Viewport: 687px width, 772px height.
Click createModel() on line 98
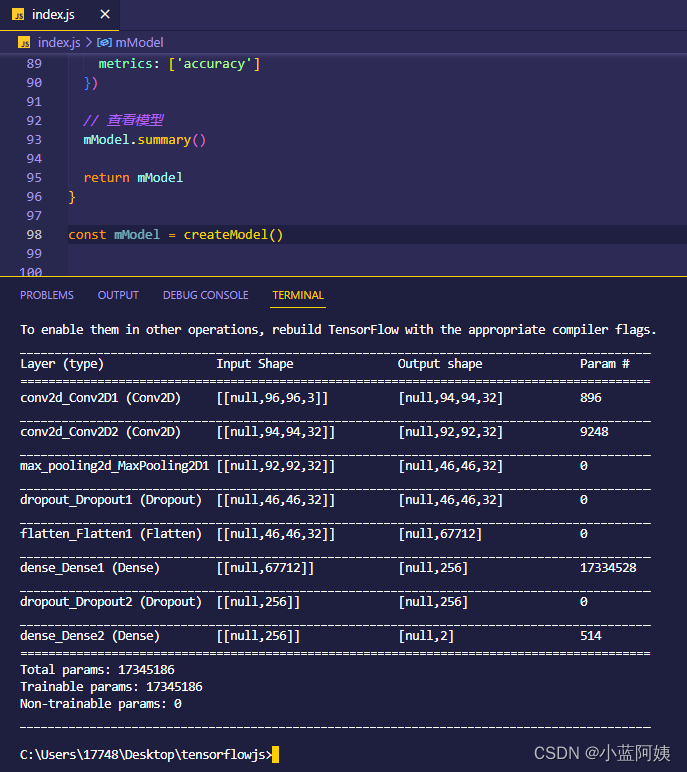pos(233,235)
